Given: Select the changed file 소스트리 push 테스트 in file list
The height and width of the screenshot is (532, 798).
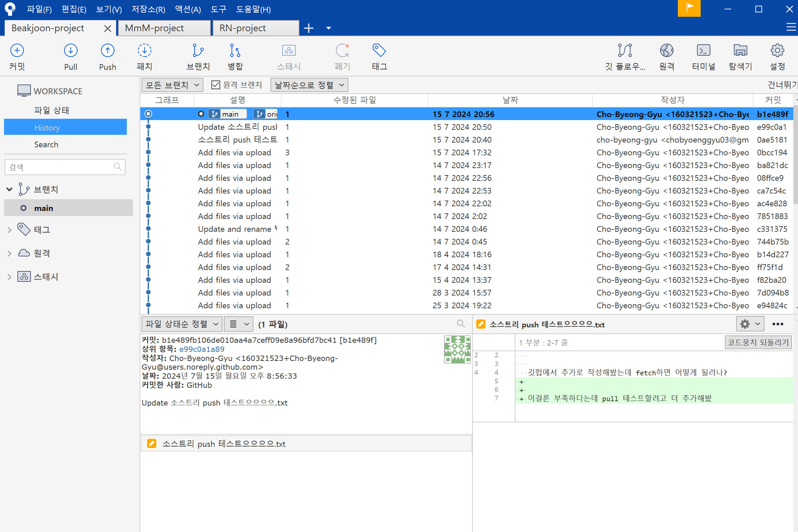Looking at the screenshot, I should coord(306,443).
